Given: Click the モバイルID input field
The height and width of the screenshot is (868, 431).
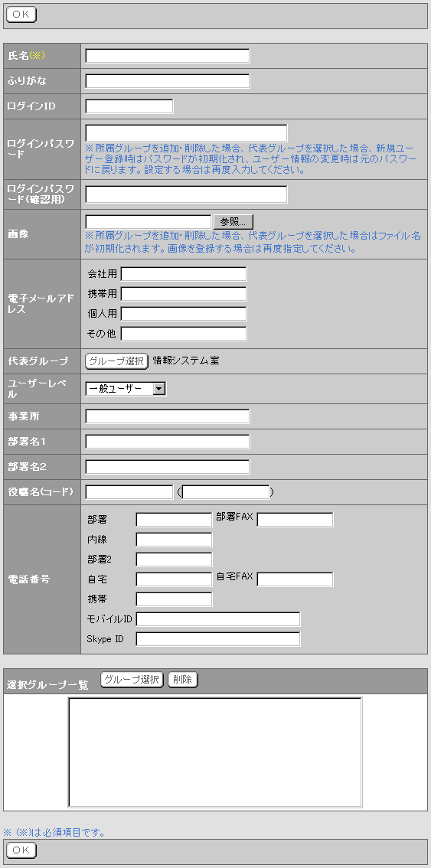Looking at the screenshot, I should pyautogui.click(x=218, y=619).
